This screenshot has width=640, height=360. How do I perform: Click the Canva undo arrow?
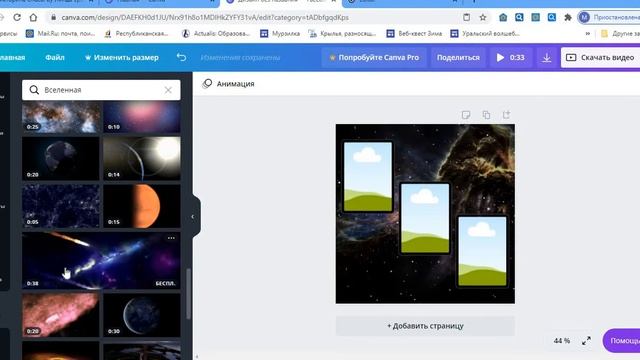point(181,57)
